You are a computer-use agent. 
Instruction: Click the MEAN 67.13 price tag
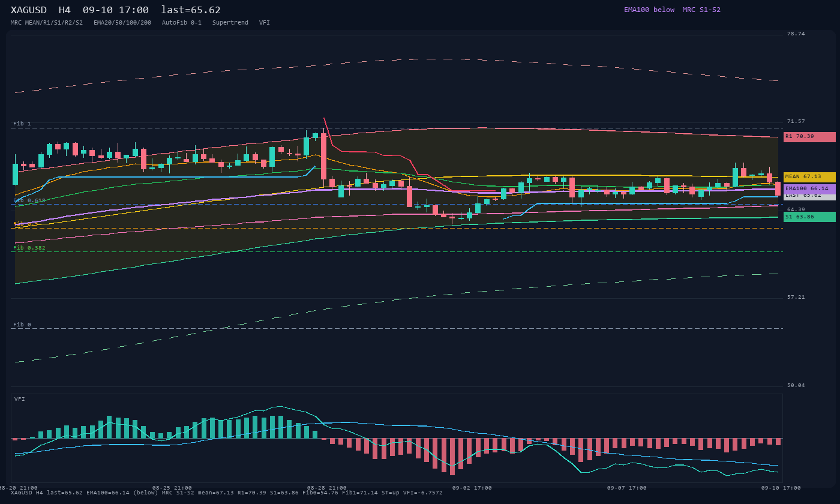click(809, 177)
